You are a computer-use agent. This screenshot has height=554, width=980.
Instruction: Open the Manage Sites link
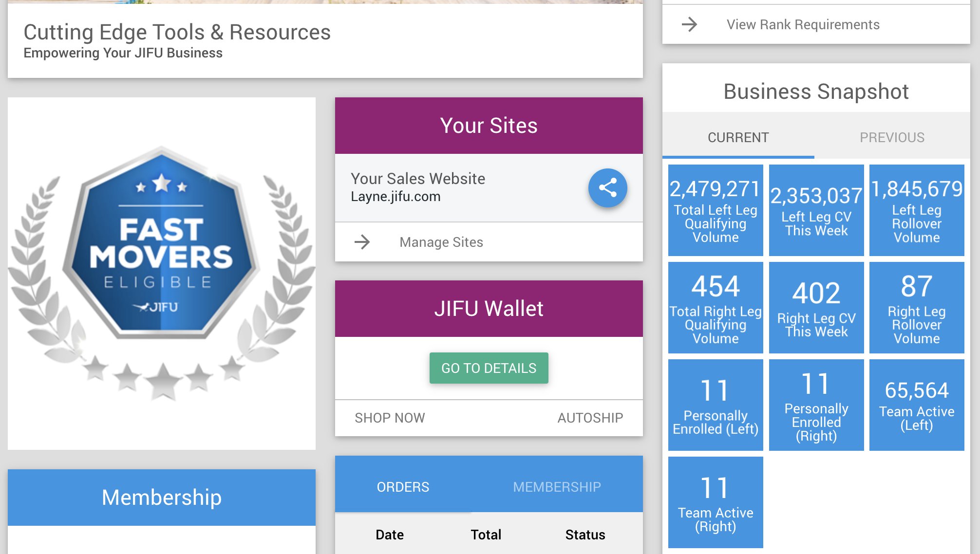pyautogui.click(x=441, y=242)
